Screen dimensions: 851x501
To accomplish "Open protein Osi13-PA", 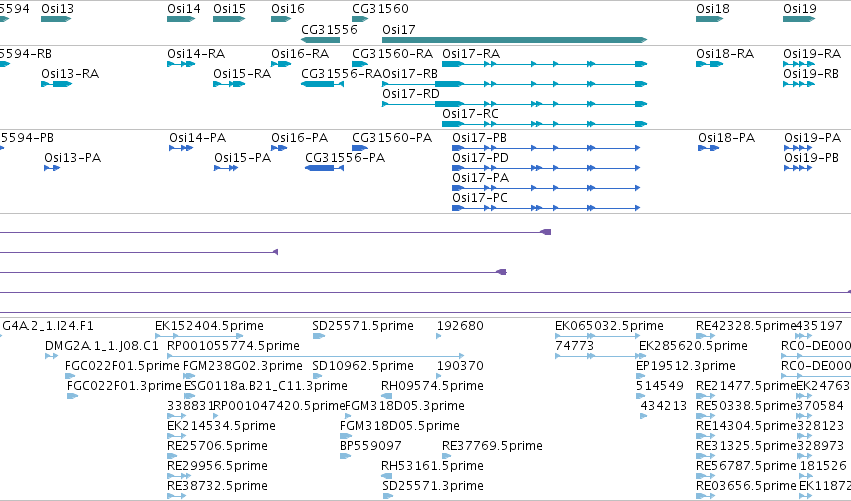I will point(52,168).
